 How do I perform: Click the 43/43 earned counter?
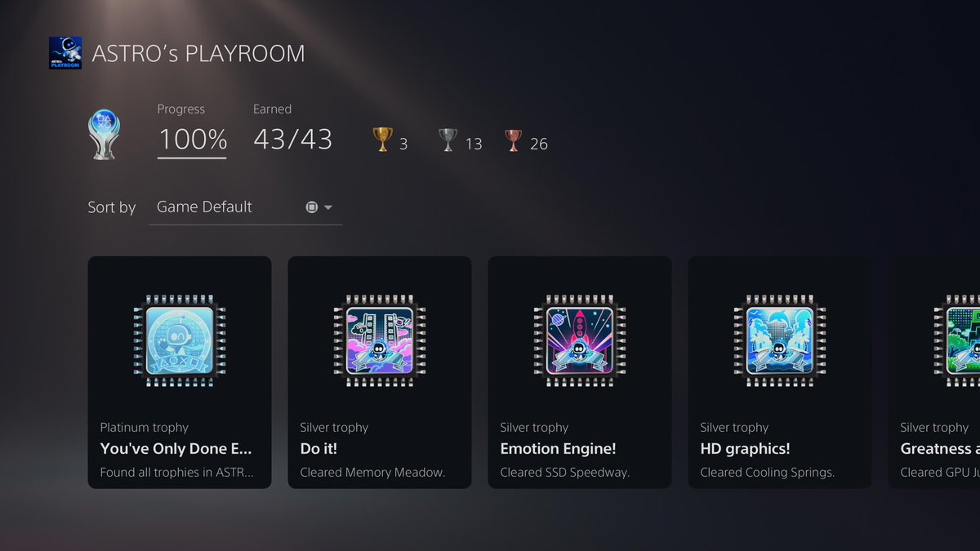pyautogui.click(x=293, y=140)
